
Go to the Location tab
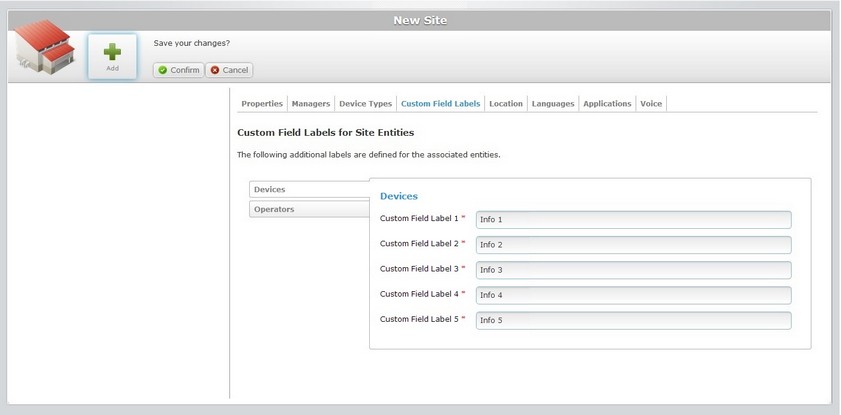[506, 104]
